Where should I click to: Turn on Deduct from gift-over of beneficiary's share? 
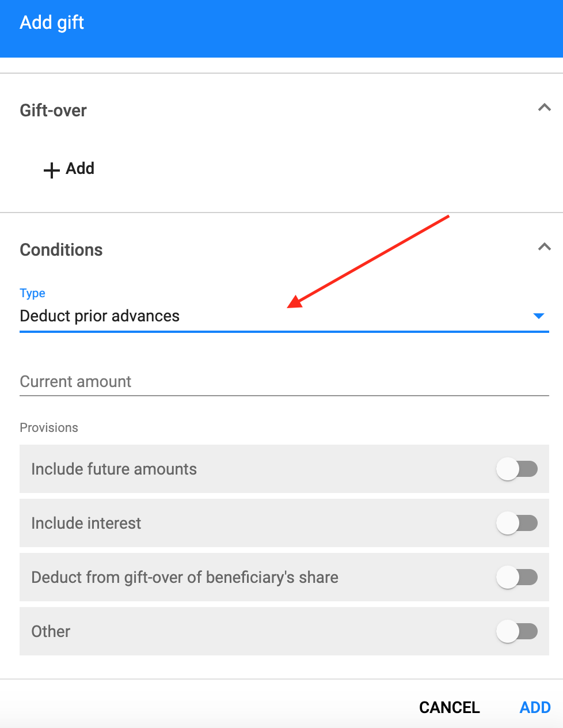coord(517,577)
